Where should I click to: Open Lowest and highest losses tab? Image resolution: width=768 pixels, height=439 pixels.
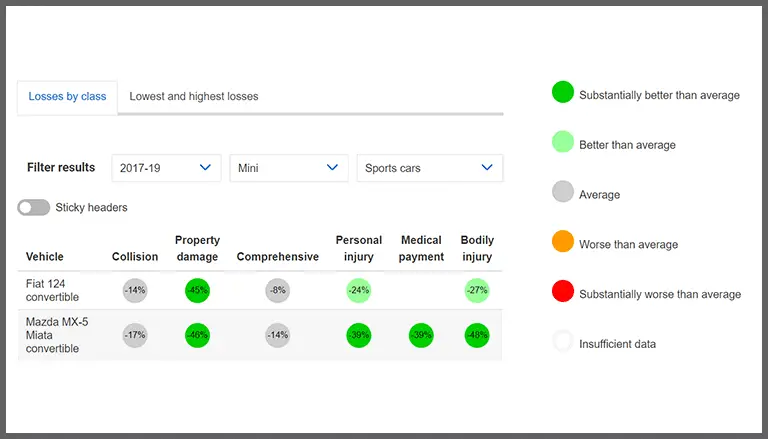click(x=194, y=97)
